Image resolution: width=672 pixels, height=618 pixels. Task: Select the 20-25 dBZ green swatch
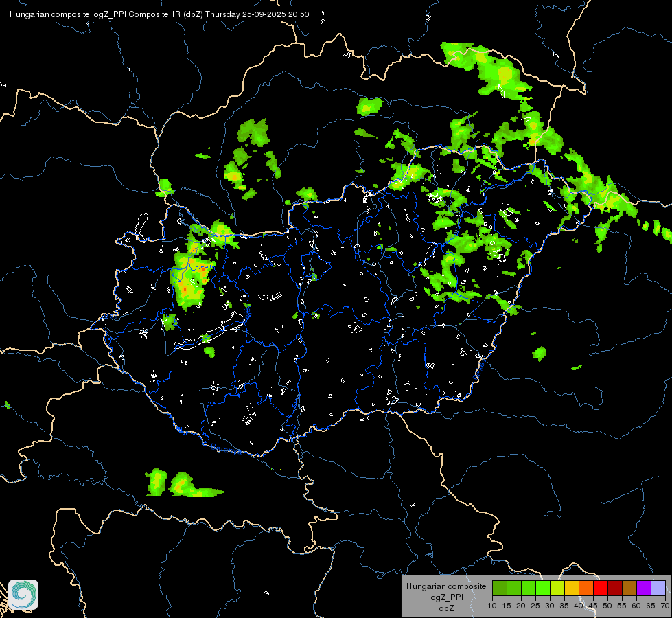click(x=529, y=588)
